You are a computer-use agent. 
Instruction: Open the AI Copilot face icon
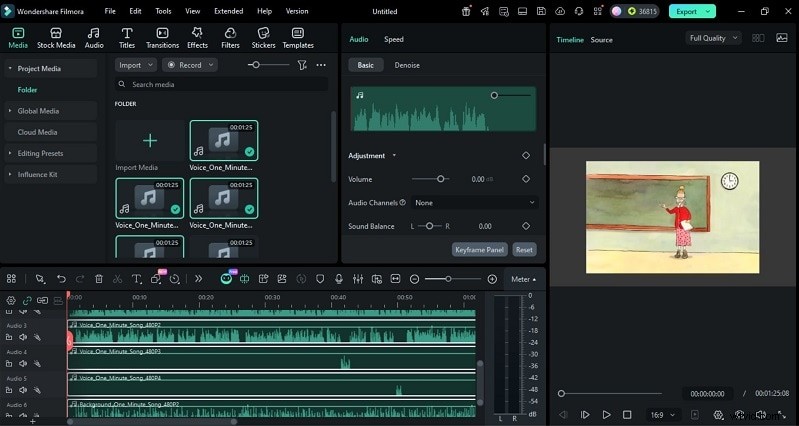pyautogui.click(x=226, y=279)
